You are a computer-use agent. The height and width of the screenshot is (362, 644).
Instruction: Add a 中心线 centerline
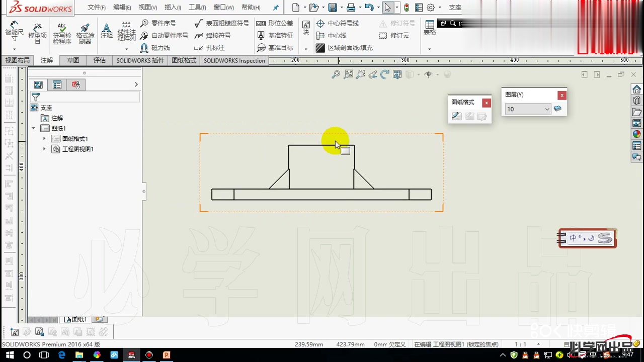331,36
